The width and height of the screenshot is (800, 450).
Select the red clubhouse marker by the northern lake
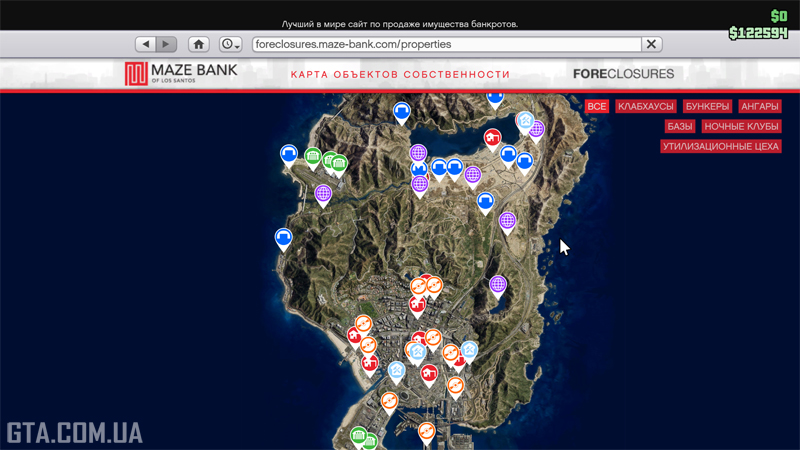[x=492, y=138]
